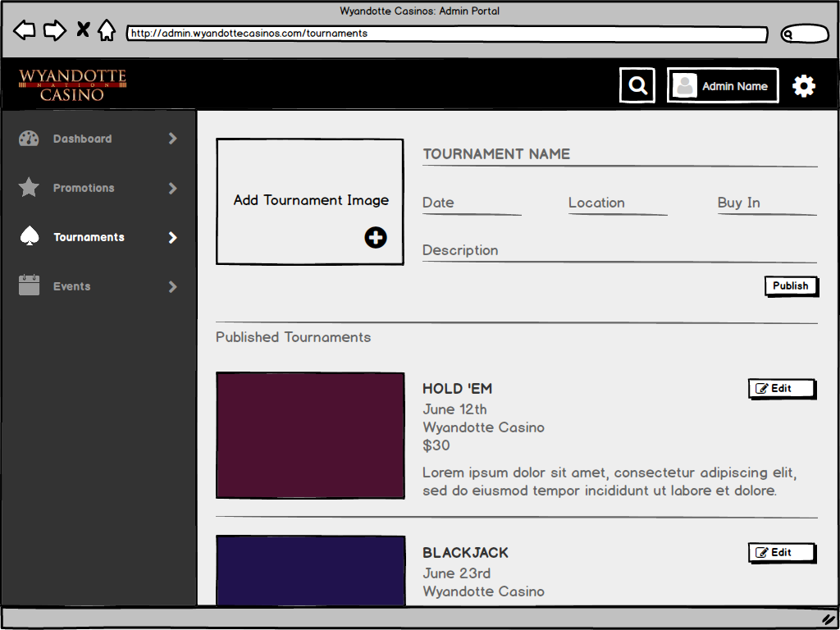Click the Published Tournaments heading
The height and width of the screenshot is (630, 840).
(293, 337)
